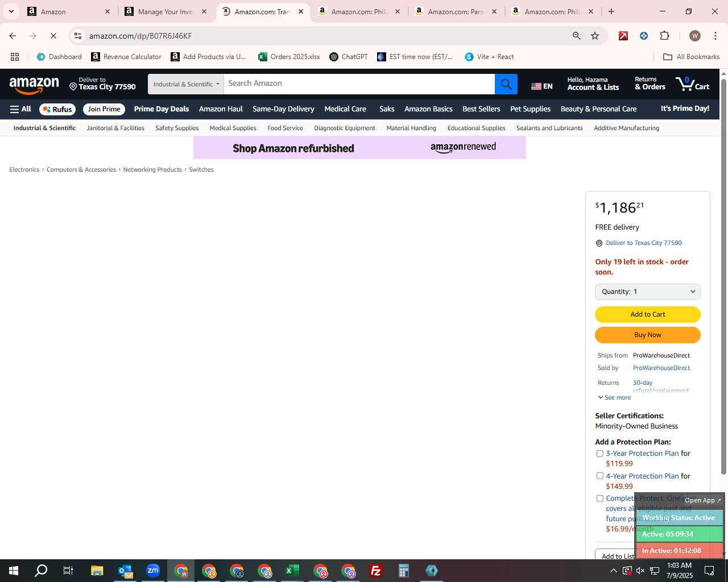Open All Bookmarks folder
This screenshot has width=728, height=582.
coord(692,57)
